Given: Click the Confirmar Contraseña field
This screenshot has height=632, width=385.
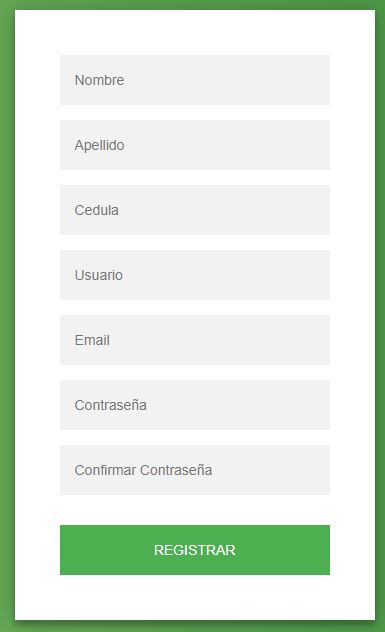Looking at the screenshot, I should [195, 470].
